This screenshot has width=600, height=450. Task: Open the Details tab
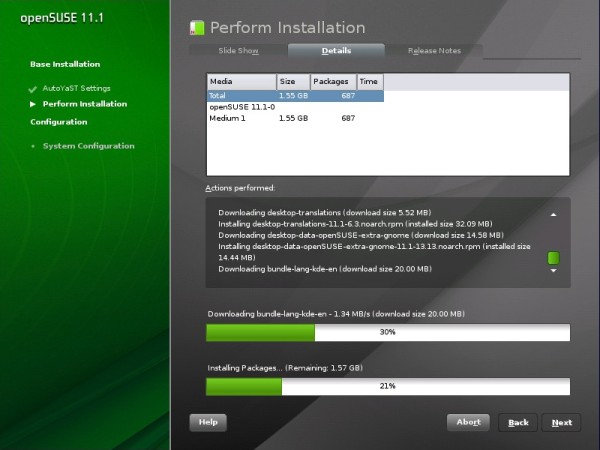tap(336, 51)
